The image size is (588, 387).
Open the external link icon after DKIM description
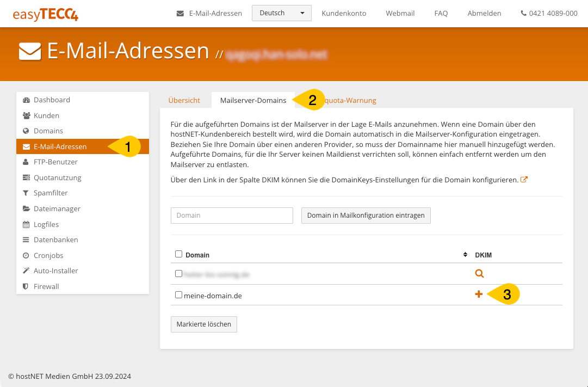coord(524,179)
